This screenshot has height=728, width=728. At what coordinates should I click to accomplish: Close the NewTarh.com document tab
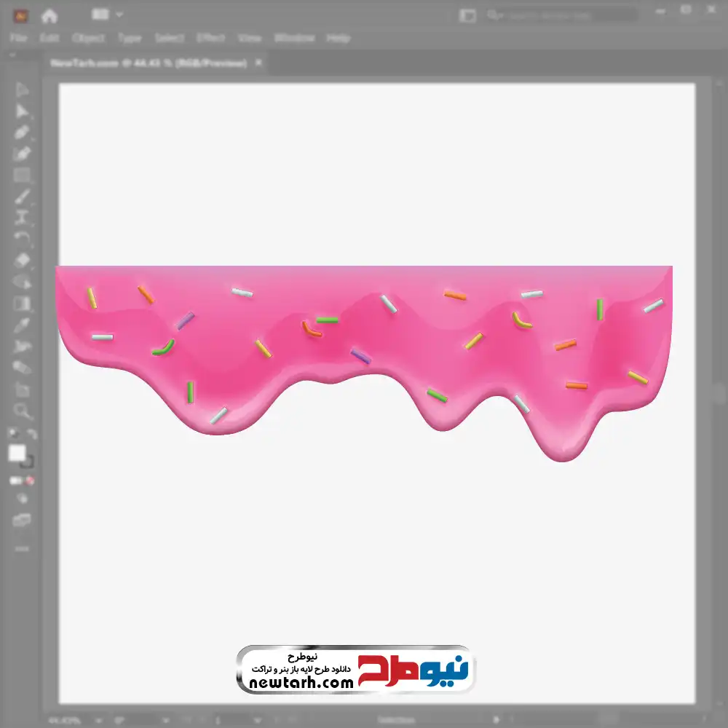[x=258, y=63]
